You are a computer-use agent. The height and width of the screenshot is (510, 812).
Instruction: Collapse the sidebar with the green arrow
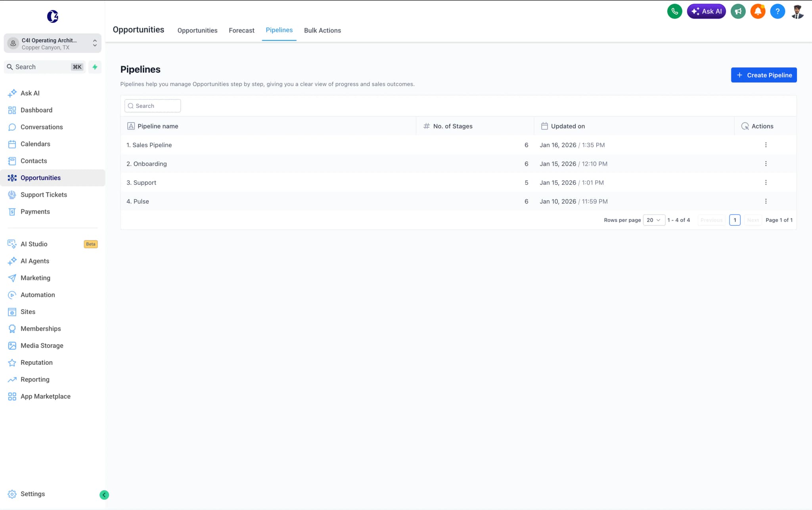coord(104,495)
